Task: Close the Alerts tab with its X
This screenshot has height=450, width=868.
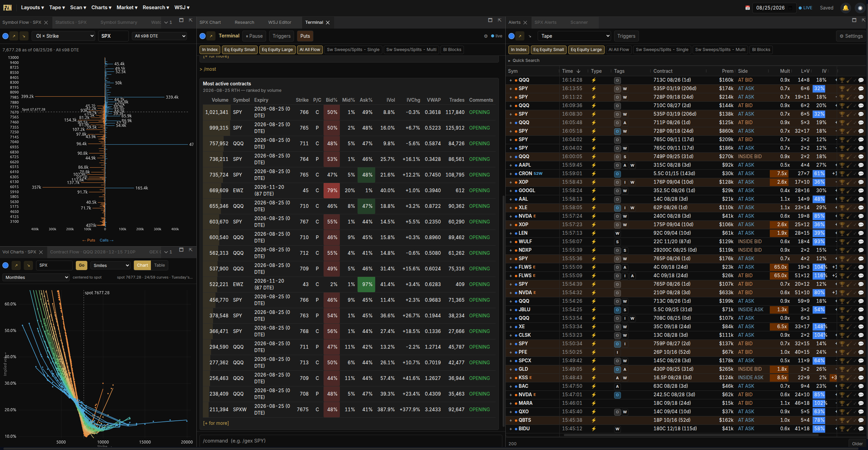Action: tap(525, 22)
